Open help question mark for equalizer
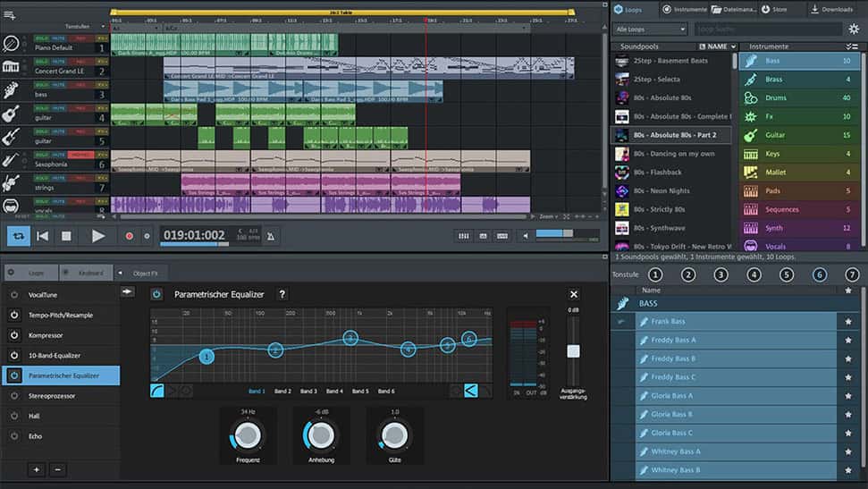 point(282,295)
